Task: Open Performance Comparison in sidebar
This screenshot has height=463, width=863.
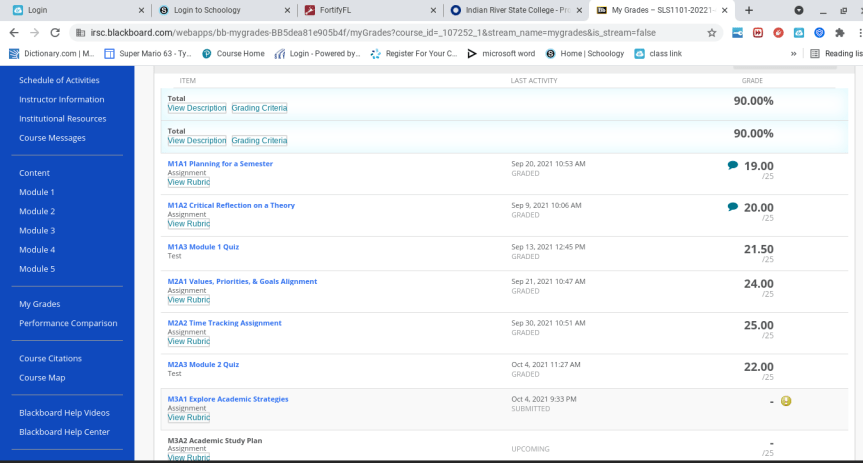Action: (68, 323)
